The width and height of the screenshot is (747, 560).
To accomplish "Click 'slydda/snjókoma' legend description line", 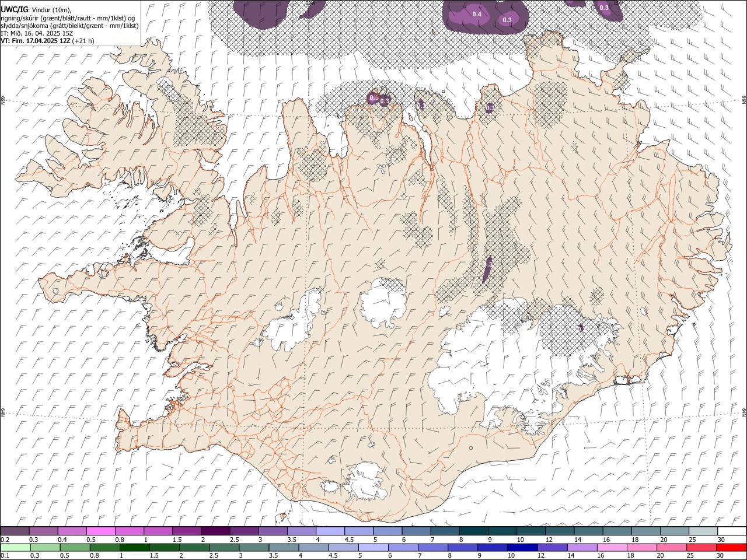I will pyautogui.click(x=69, y=26).
